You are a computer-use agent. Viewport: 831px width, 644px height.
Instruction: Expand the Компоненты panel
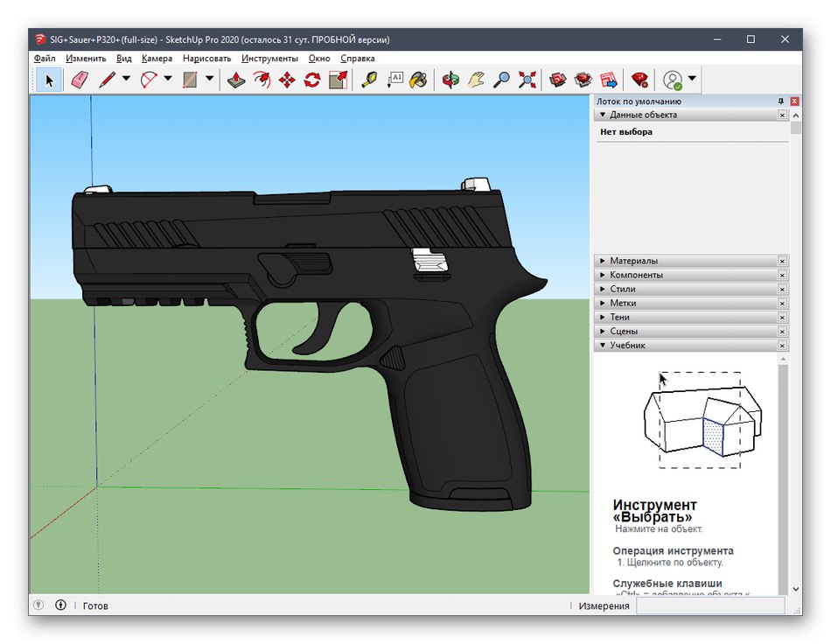[603, 275]
